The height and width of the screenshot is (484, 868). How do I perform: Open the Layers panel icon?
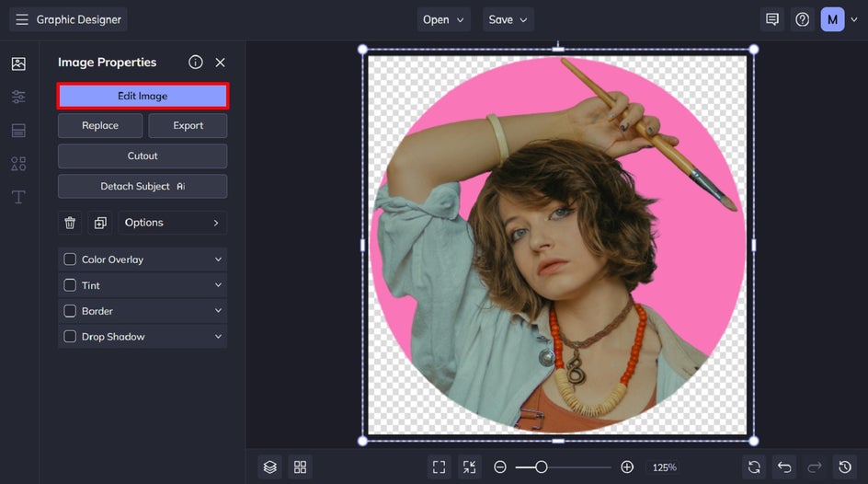[x=269, y=467]
